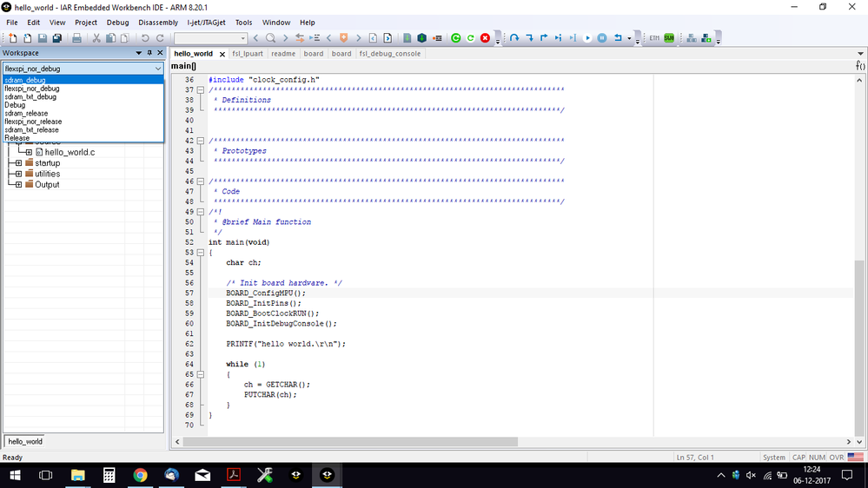Screen dimensions: 868x488
Task: Open the I-jet/JTAGjet menu
Action: click(x=206, y=22)
